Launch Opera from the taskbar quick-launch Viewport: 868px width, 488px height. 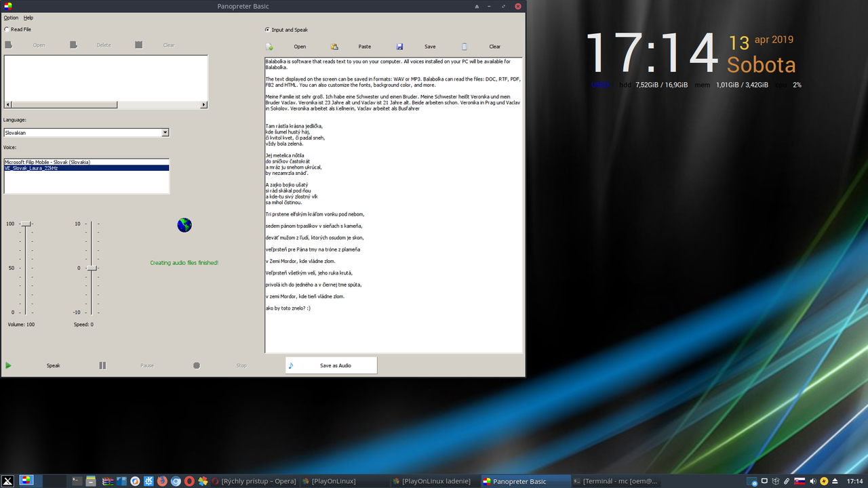point(189,481)
